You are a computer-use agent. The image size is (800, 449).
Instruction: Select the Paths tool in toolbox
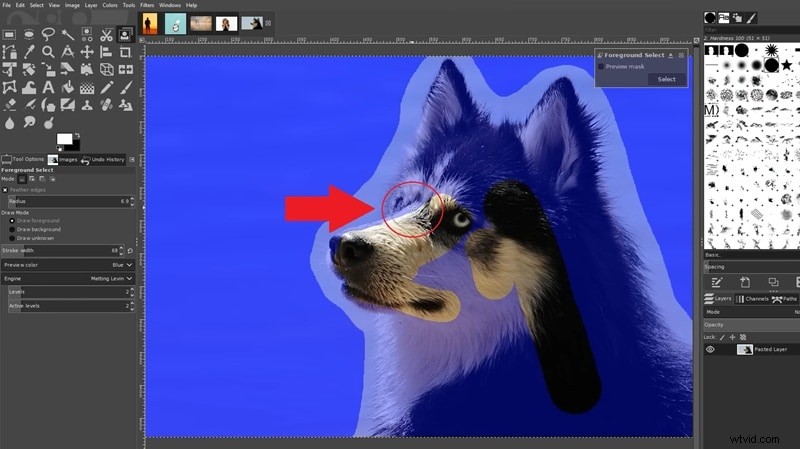coord(9,52)
